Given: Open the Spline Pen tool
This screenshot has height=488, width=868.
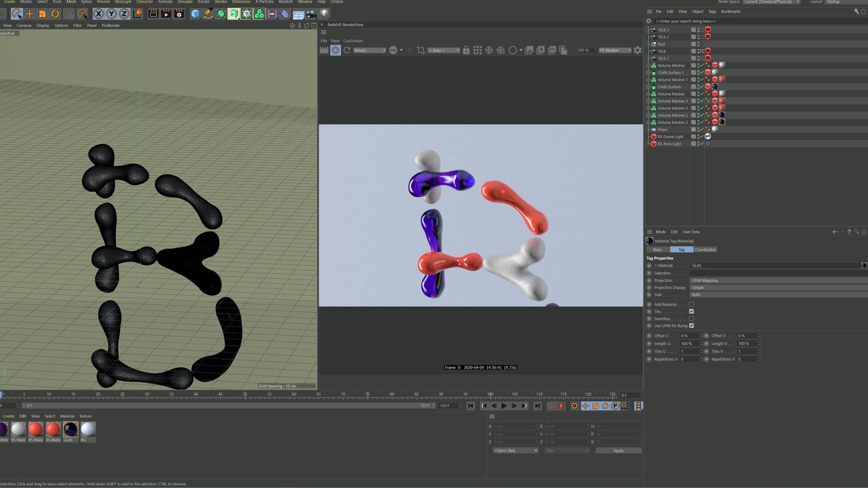Looking at the screenshot, I should [x=208, y=14].
